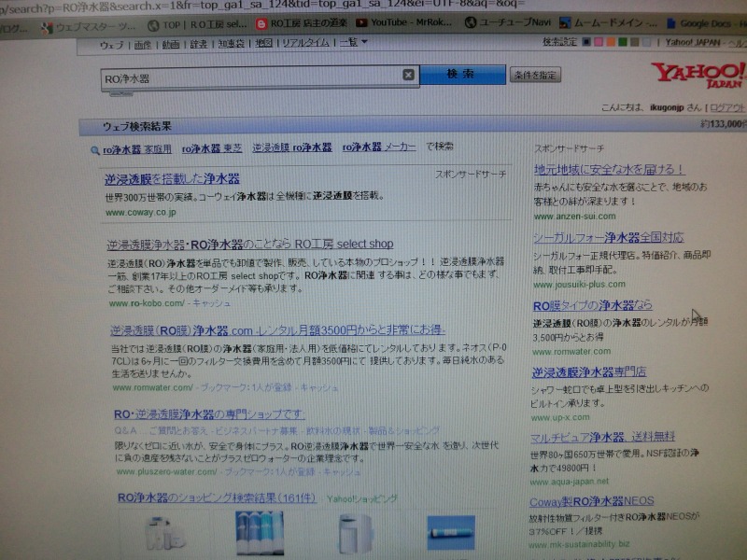
Task: Switch to the リアルタイム search tab
Action: tap(305, 42)
